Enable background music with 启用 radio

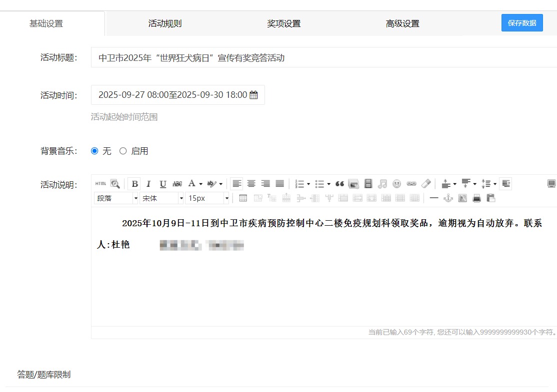tap(123, 151)
